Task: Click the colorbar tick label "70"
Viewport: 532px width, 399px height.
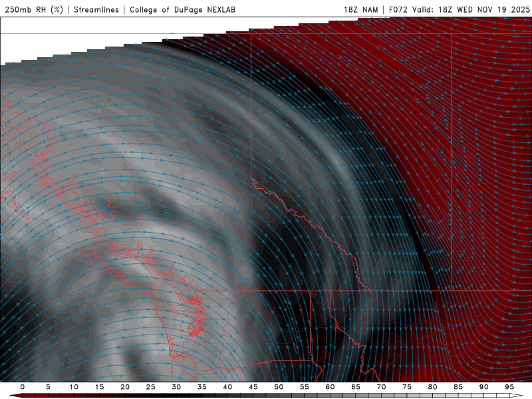Action: coord(381,387)
